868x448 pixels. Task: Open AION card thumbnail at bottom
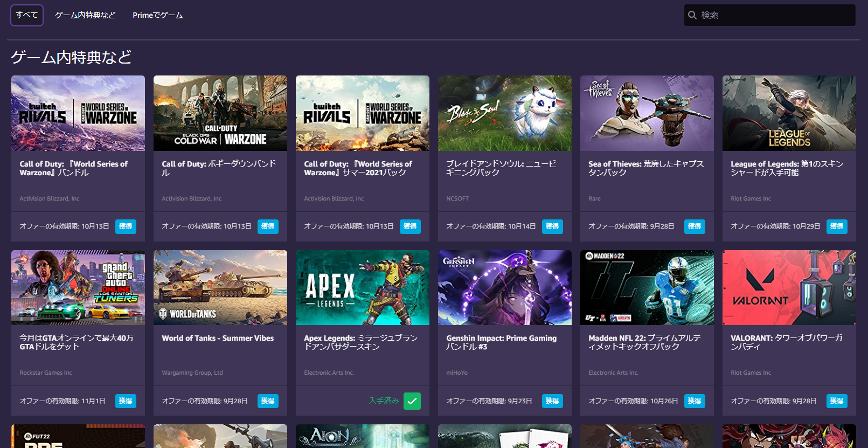tap(363, 436)
